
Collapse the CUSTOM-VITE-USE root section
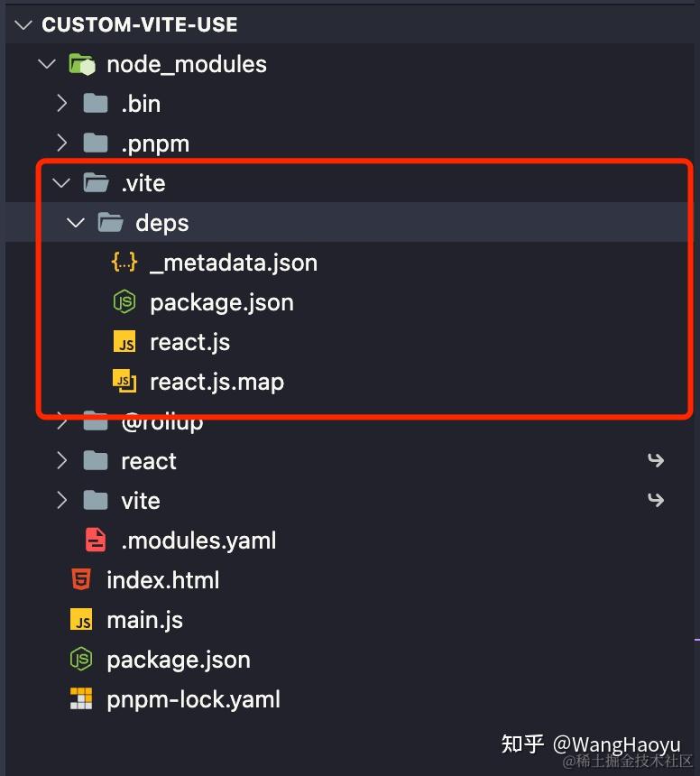tap(23, 24)
